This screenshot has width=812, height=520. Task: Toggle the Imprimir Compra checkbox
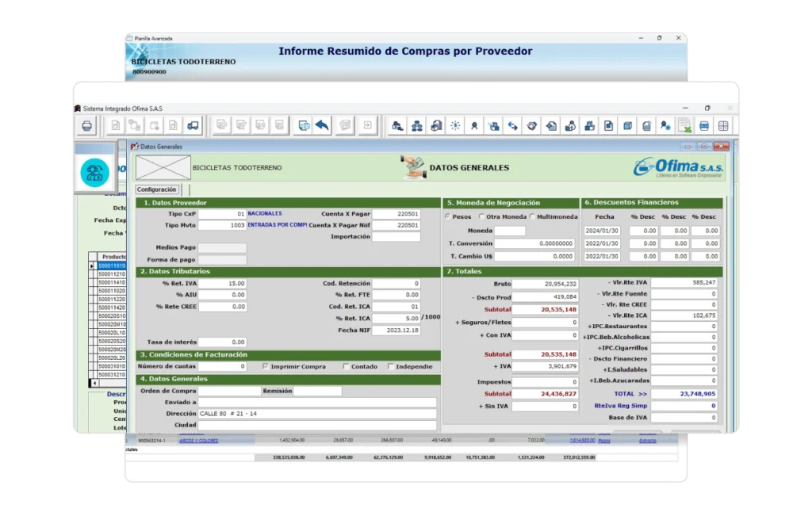[265, 366]
